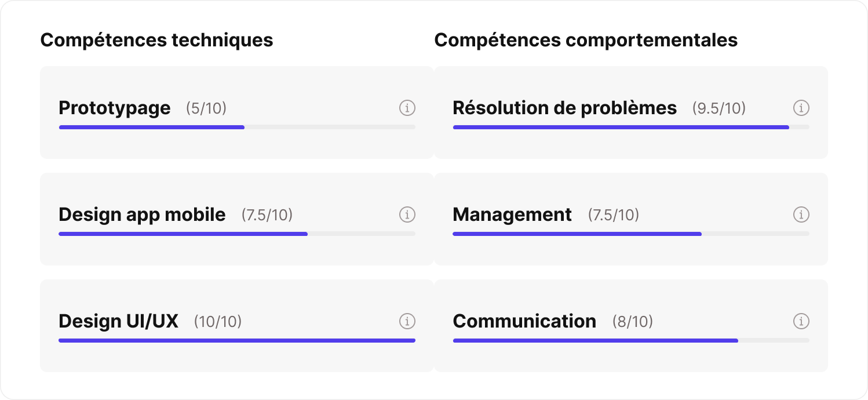The width and height of the screenshot is (868, 400).
Task: Click the Communication progress bar
Action: 631,340
